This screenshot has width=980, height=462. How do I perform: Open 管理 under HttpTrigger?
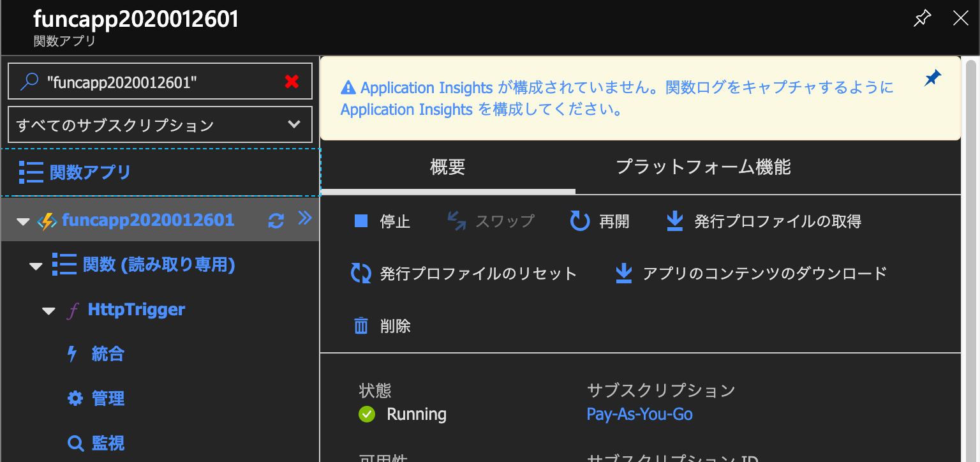coord(108,399)
